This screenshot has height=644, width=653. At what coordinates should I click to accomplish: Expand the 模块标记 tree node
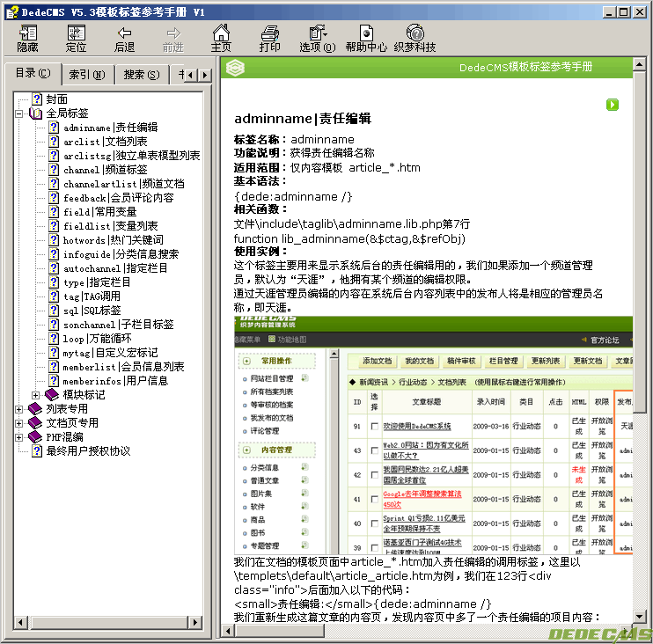click(36, 395)
